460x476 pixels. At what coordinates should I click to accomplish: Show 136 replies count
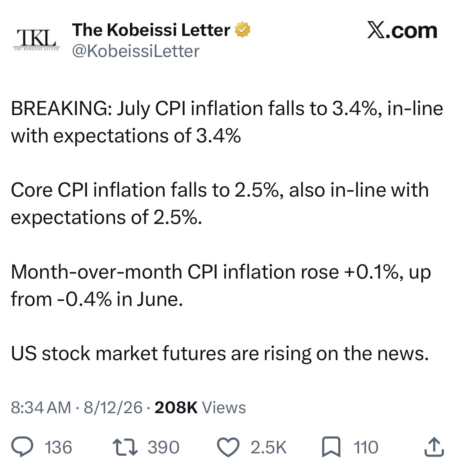[x=59, y=448]
